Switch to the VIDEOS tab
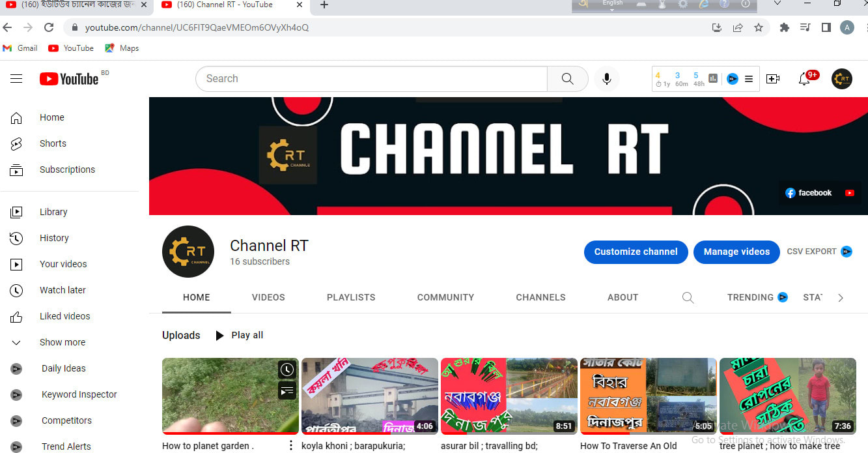Screen dimensions: 868x453 pos(268,297)
